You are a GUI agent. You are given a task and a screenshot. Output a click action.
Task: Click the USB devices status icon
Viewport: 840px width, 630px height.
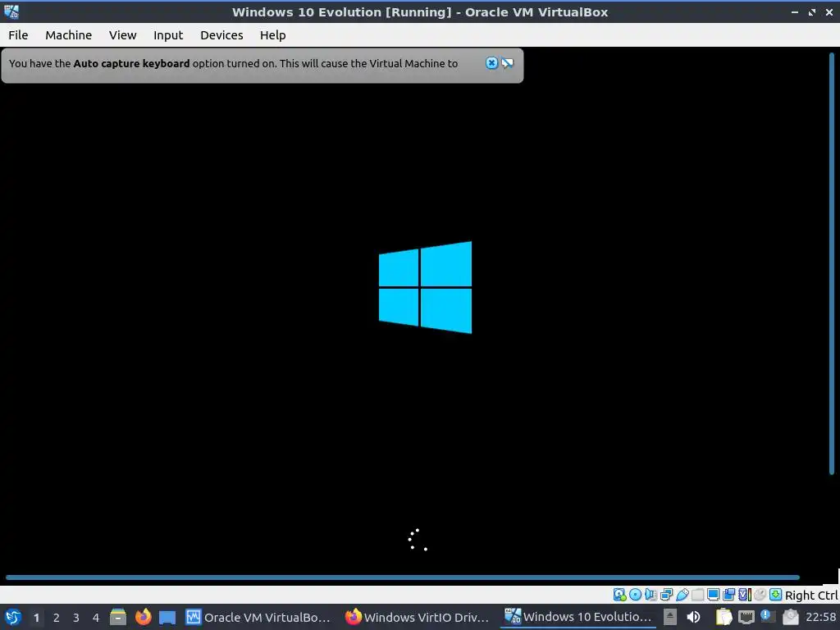coord(682,595)
